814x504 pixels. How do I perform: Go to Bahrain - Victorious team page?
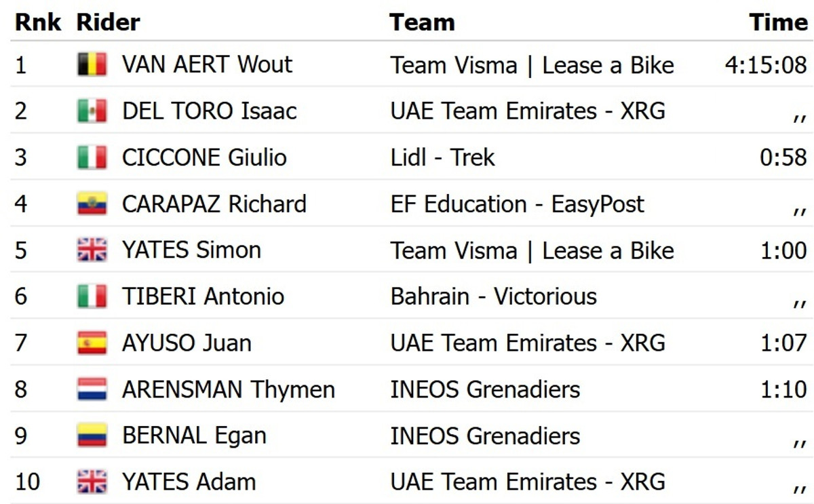493,296
